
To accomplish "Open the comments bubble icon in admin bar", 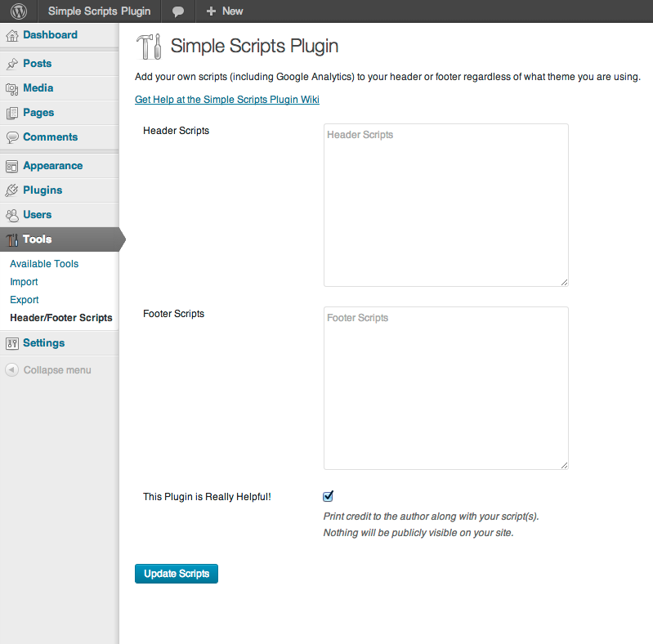I will (x=178, y=11).
